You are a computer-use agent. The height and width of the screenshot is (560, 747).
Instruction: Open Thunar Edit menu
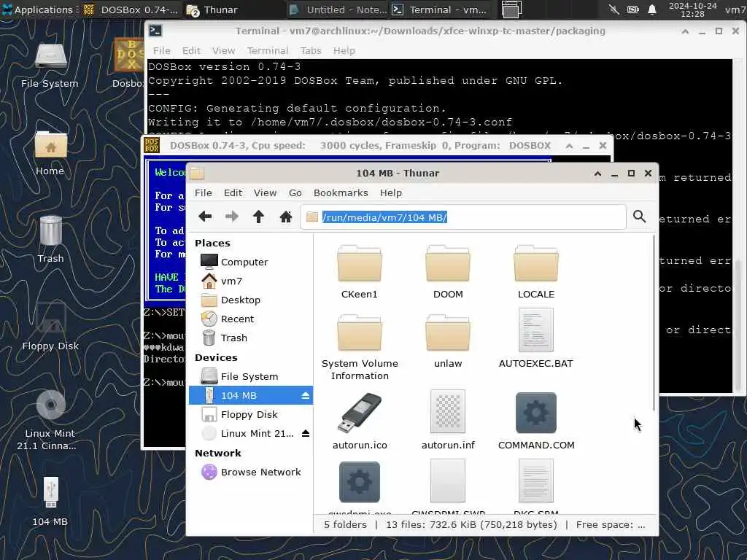click(233, 192)
